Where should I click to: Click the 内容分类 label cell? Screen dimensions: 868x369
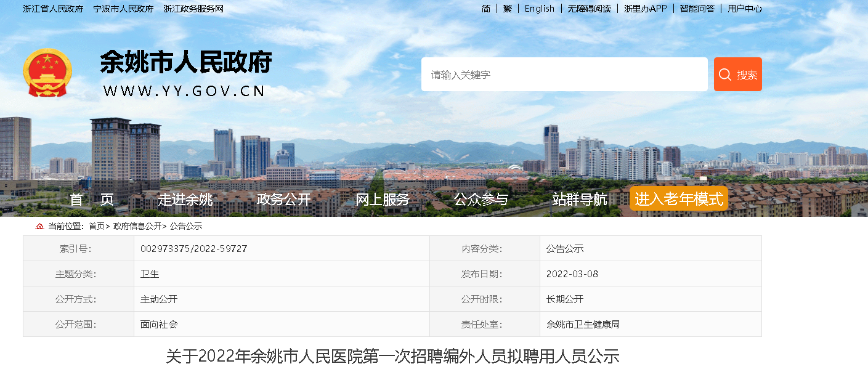485,248
